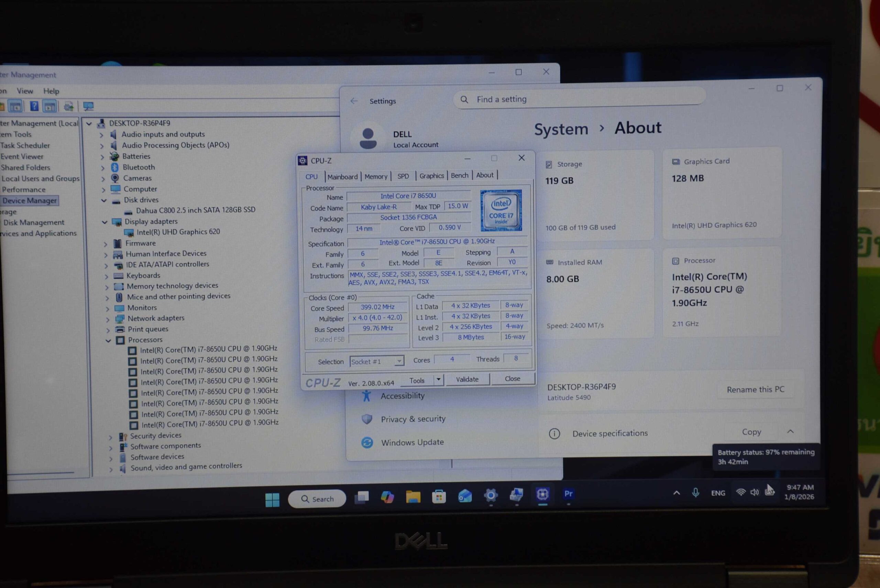Click the Microsoft Store taskbar icon
Viewport: 880px width, 588px height.
tap(439, 497)
